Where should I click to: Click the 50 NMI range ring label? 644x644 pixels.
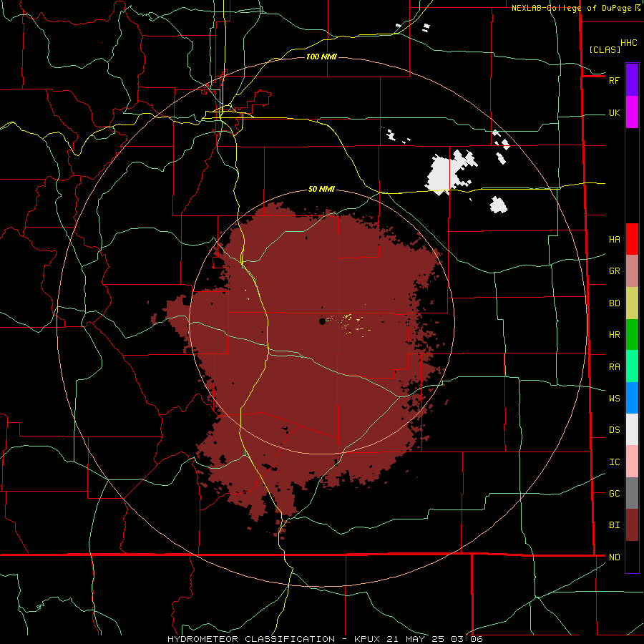pyautogui.click(x=321, y=189)
